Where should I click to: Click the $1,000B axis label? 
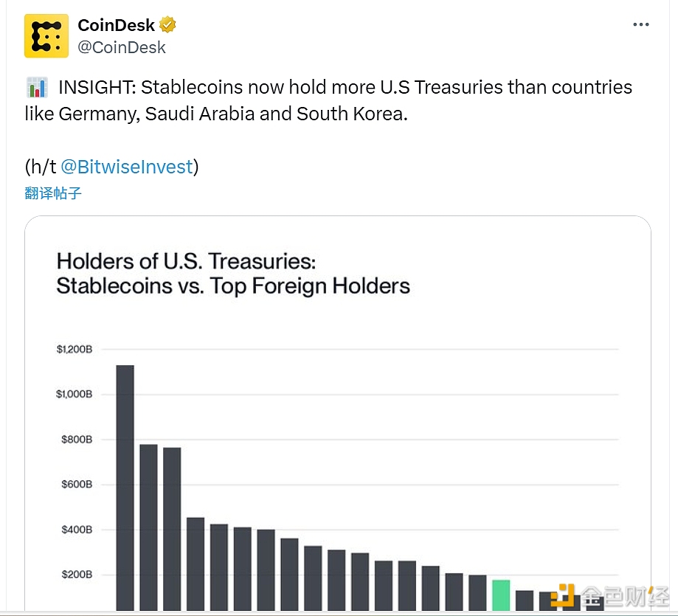(x=75, y=394)
